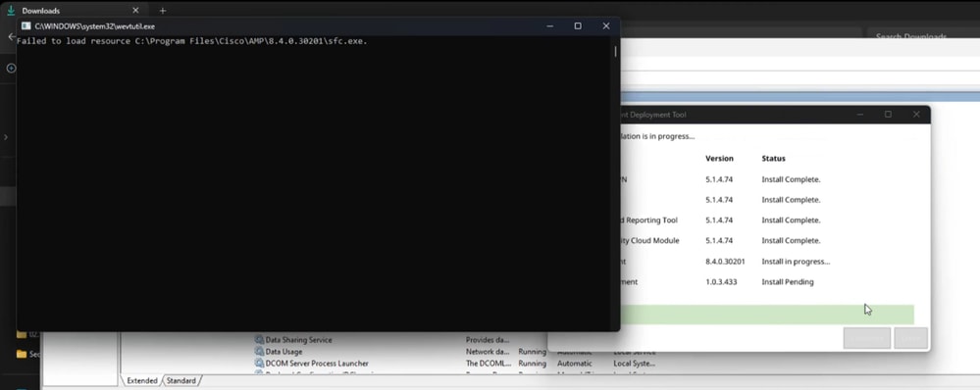
Task: Click the wevtutil.exe console window icon
Action: tap(26, 26)
